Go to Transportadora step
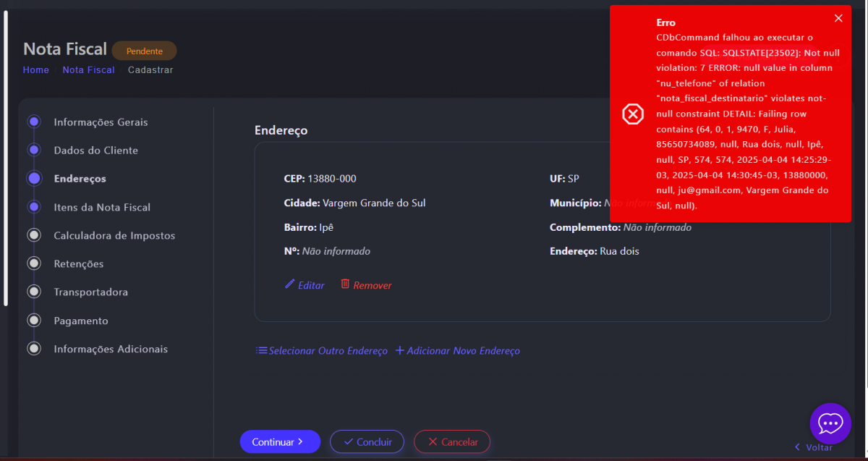The width and height of the screenshot is (868, 461). click(x=90, y=292)
